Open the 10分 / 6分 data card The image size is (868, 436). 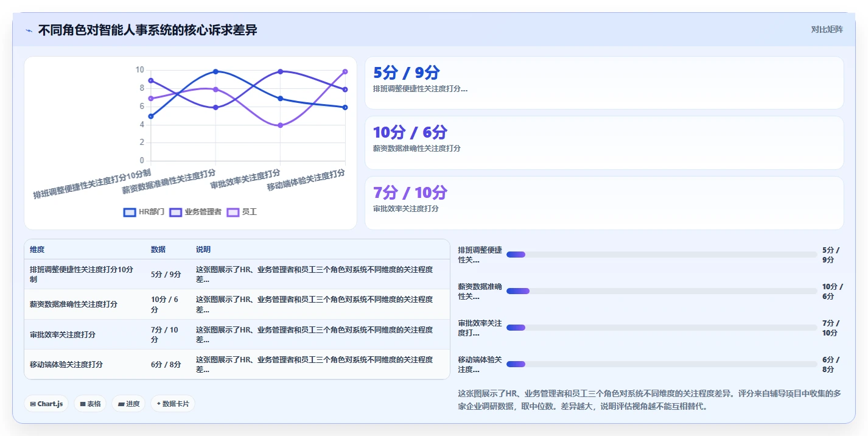[x=604, y=142]
